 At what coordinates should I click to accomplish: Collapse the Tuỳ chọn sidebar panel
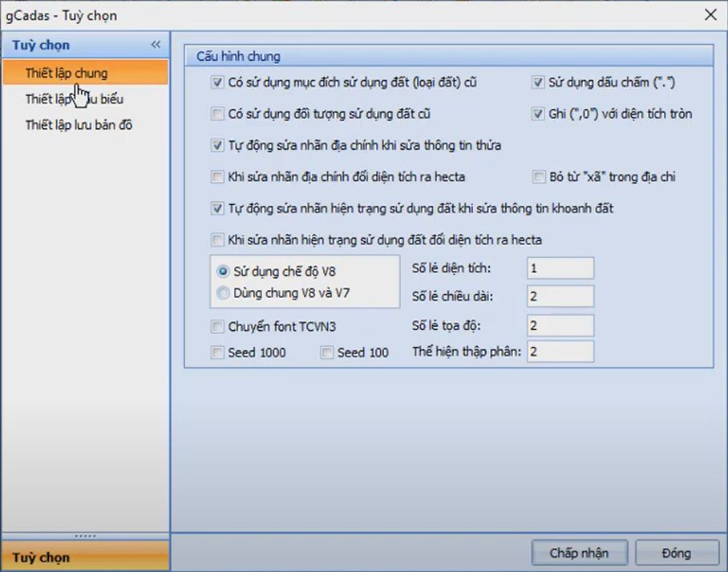click(x=156, y=45)
